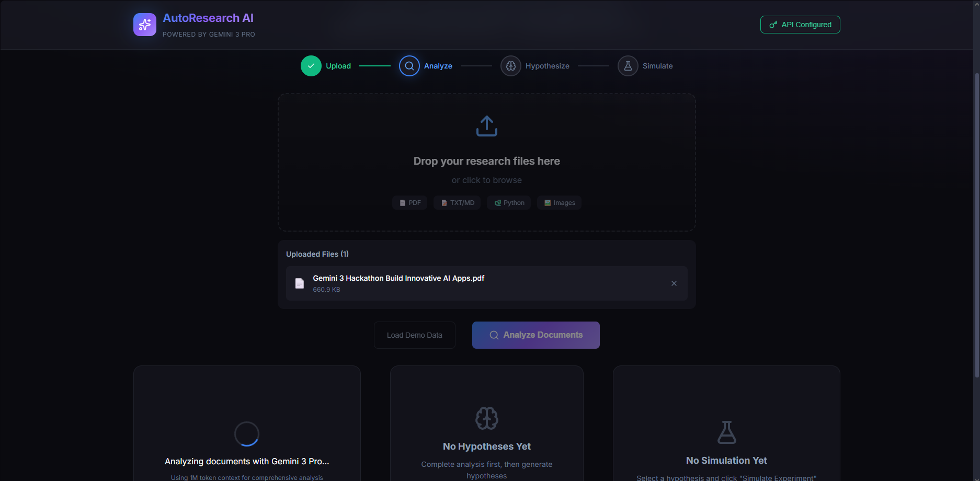Image resolution: width=980 pixels, height=481 pixels.
Task: Click the PDF file type chip
Action: [410, 203]
